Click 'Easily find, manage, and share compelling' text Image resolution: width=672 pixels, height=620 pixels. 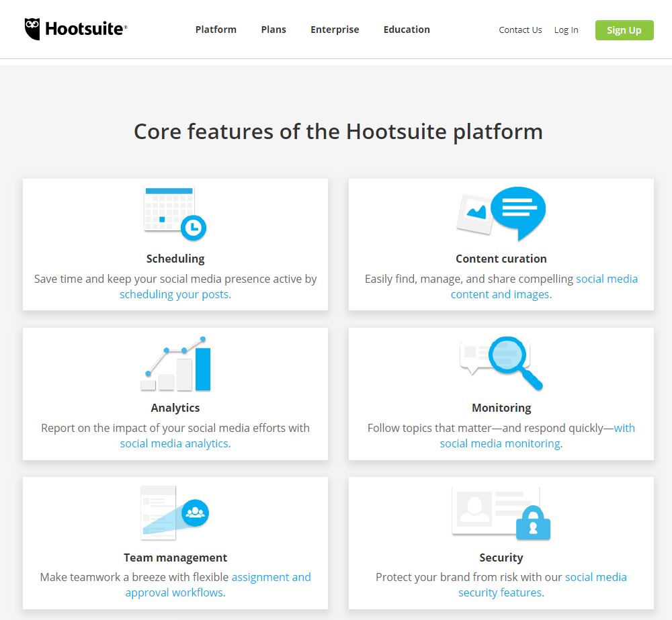click(x=469, y=279)
